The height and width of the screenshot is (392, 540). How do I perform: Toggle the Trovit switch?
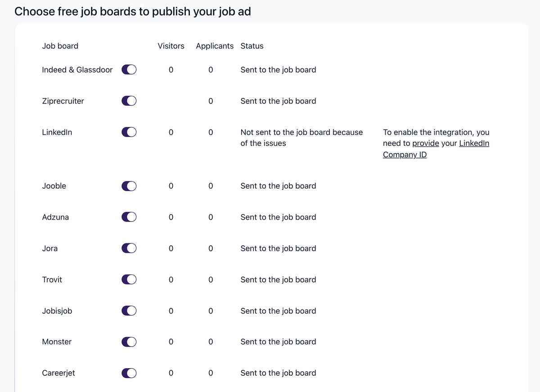pos(129,279)
